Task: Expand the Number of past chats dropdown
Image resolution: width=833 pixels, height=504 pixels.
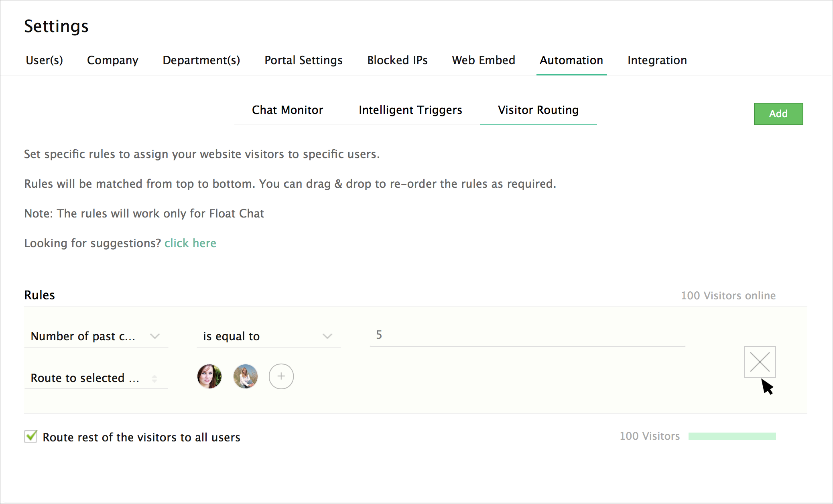Action: click(x=95, y=336)
